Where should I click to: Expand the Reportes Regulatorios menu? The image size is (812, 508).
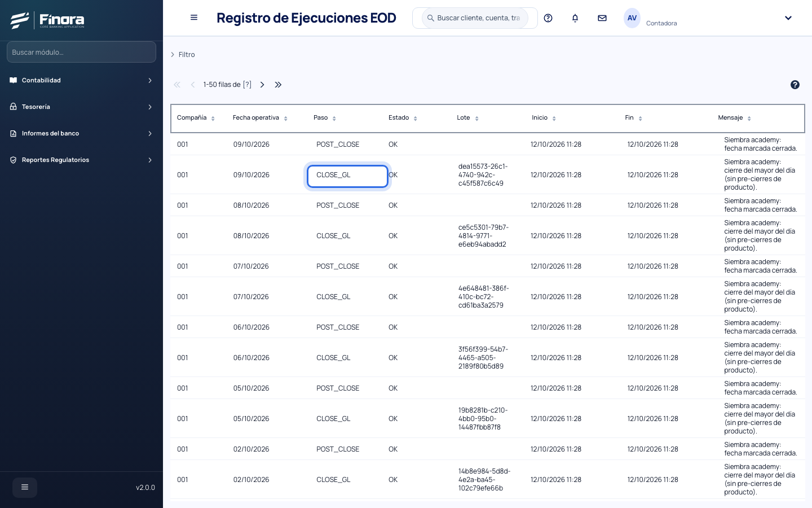(81, 160)
